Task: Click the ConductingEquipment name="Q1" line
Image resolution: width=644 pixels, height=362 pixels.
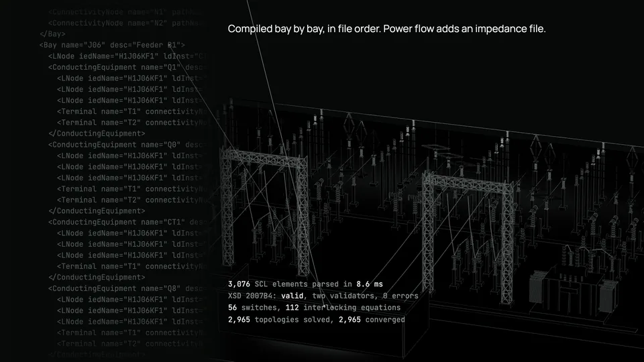Action: click(127, 67)
